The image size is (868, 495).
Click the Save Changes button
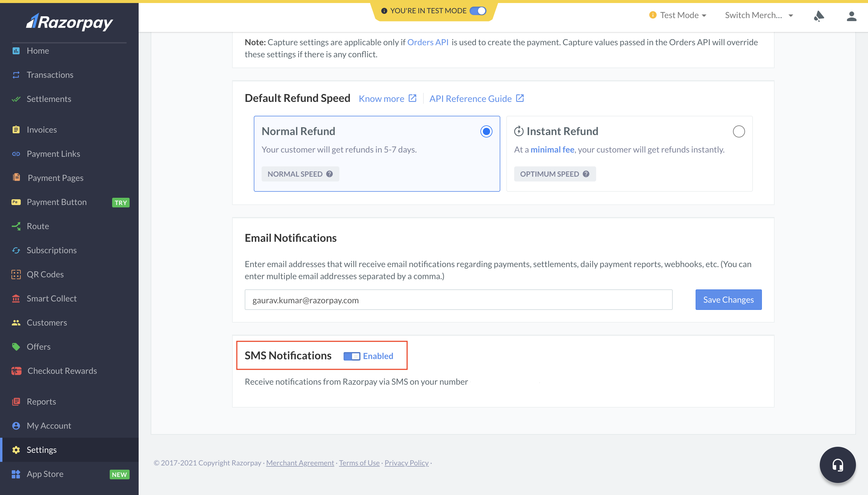[728, 299]
